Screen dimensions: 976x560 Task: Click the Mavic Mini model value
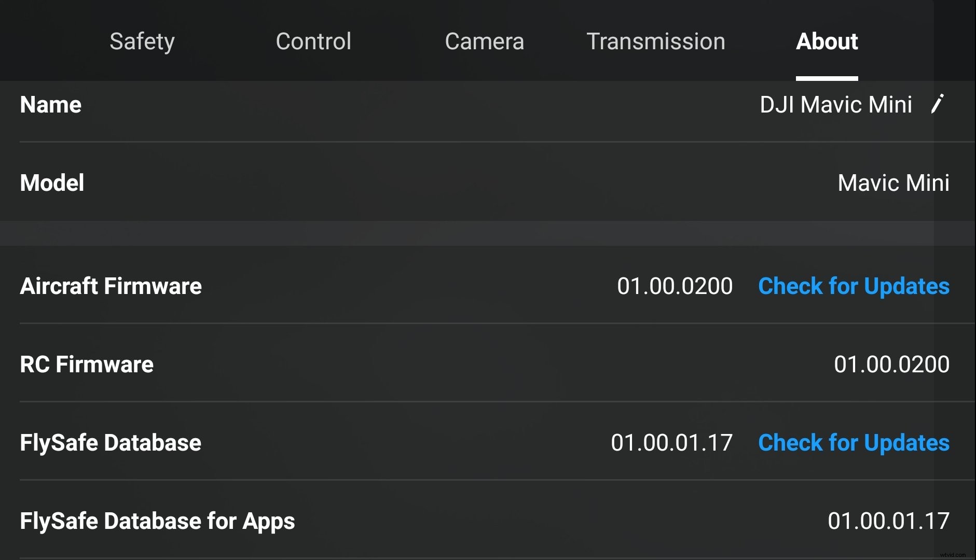(893, 183)
